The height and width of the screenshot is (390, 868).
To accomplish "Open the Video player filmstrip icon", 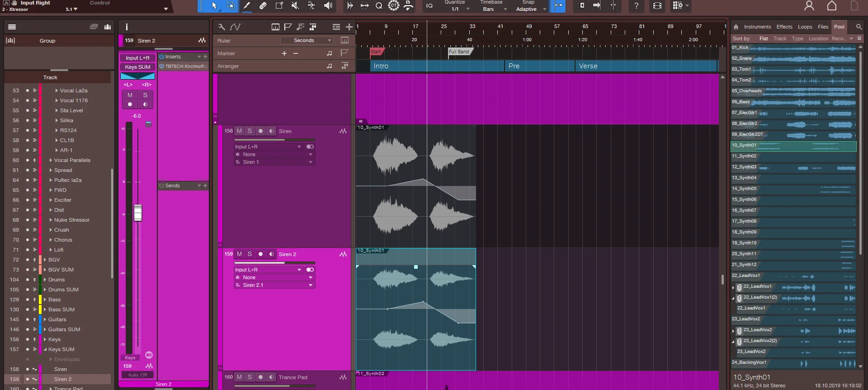I will [657, 6].
